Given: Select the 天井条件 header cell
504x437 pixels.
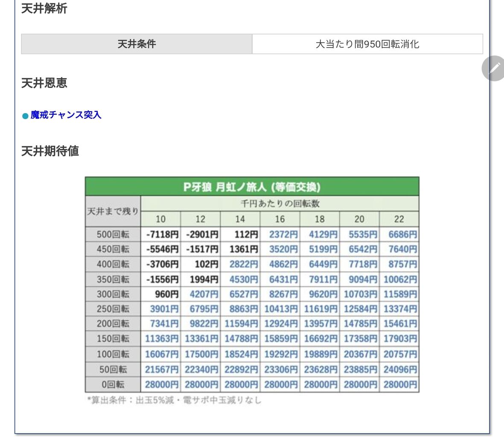Looking at the screenshot, I should coord(137,44).
